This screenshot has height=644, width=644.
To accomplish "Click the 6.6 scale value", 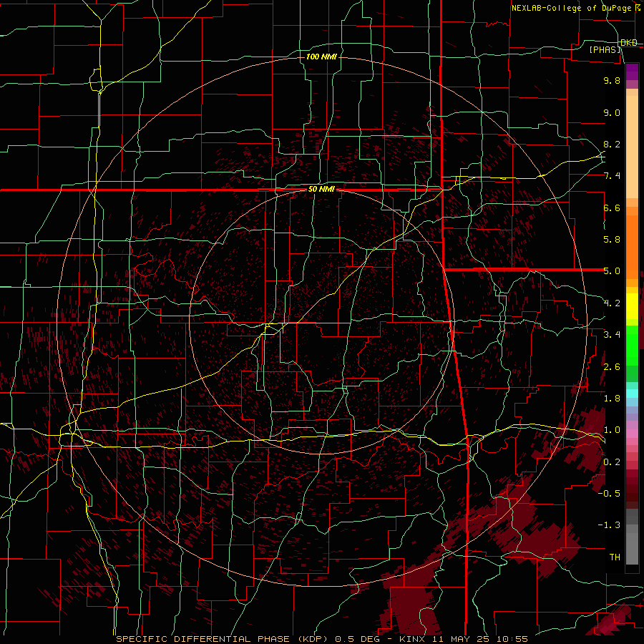I will click(612, 208).
